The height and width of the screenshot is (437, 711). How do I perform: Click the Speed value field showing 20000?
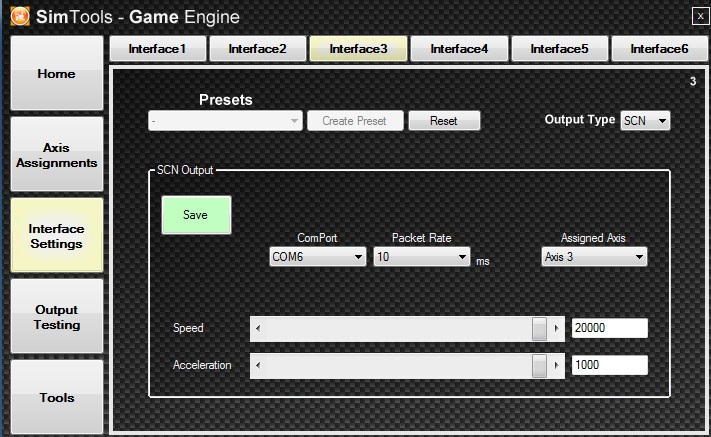610,328
